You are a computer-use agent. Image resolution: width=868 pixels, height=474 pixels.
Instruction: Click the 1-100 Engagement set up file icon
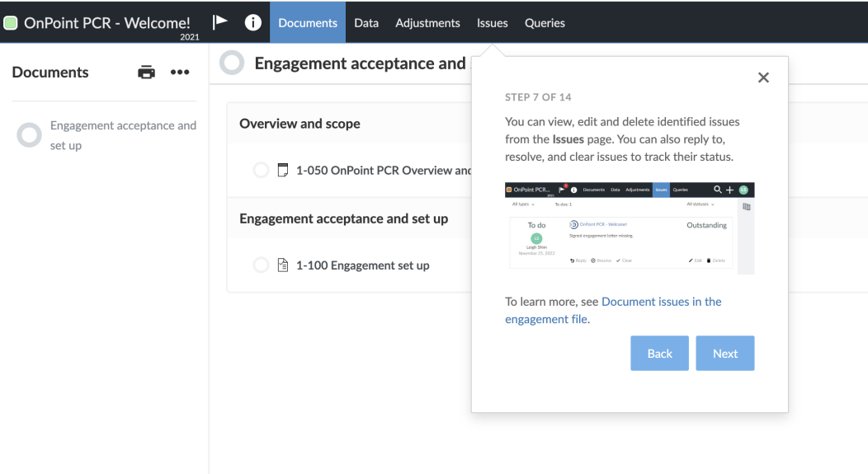click(x=283, y=265)
